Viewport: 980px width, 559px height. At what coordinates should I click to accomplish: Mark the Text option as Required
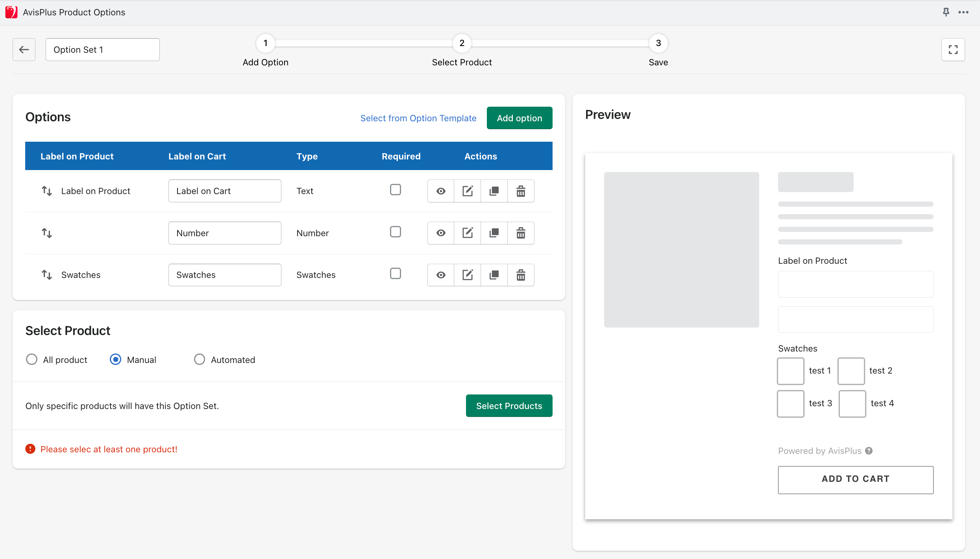[x=396, y=189]
